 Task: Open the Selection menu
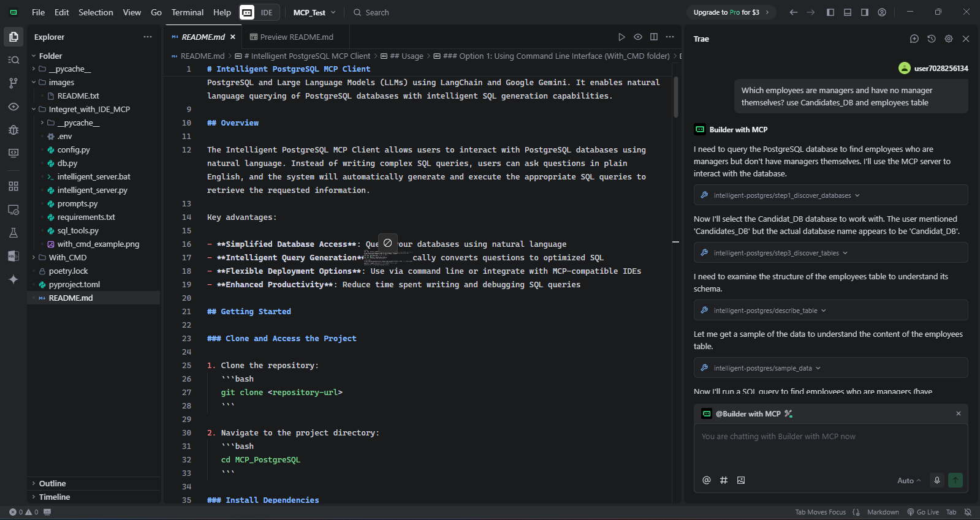(x=96, y=12)
